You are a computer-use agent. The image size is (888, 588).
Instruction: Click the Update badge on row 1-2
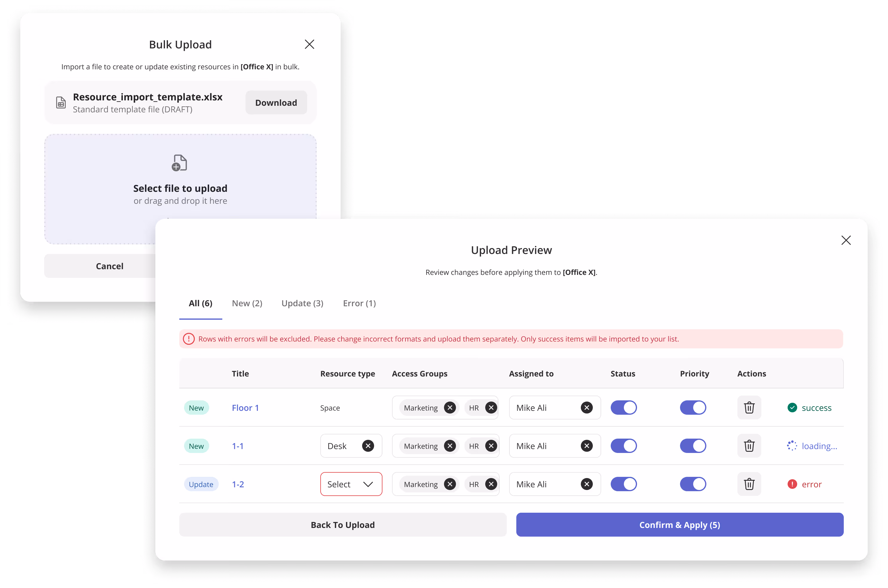coord(201,484)
